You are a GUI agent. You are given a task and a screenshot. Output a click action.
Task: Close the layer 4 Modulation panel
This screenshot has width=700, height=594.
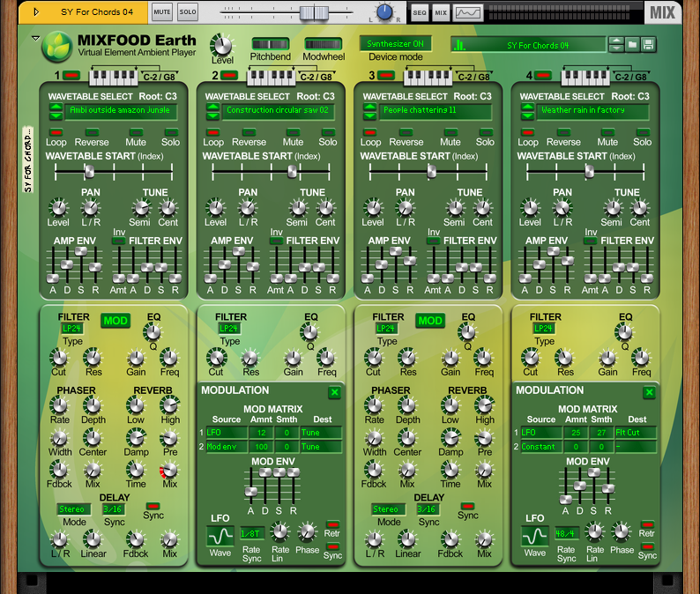(x=650, y=392)
